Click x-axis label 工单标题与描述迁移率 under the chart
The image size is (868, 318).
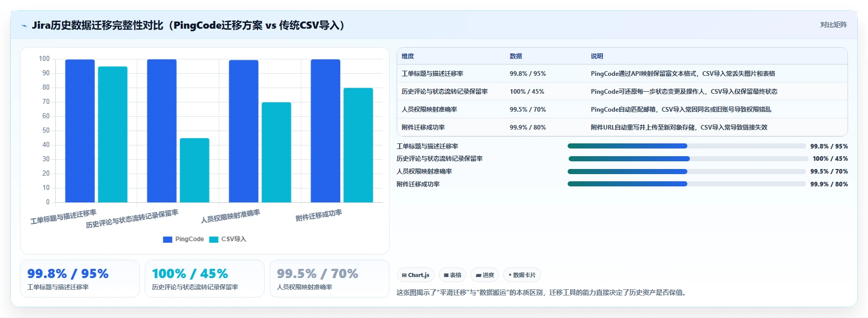[63, 217]
